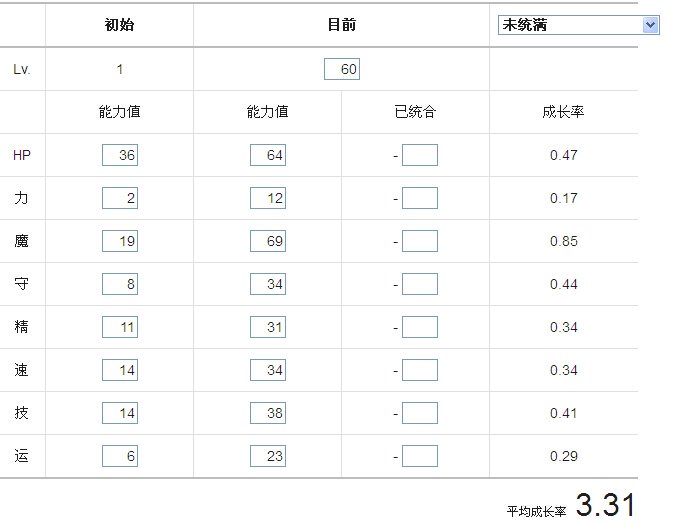The height and width of the screenshot is (524, 675).
Task: Click the initial 速 value field
Action: (x=120, y=370)
